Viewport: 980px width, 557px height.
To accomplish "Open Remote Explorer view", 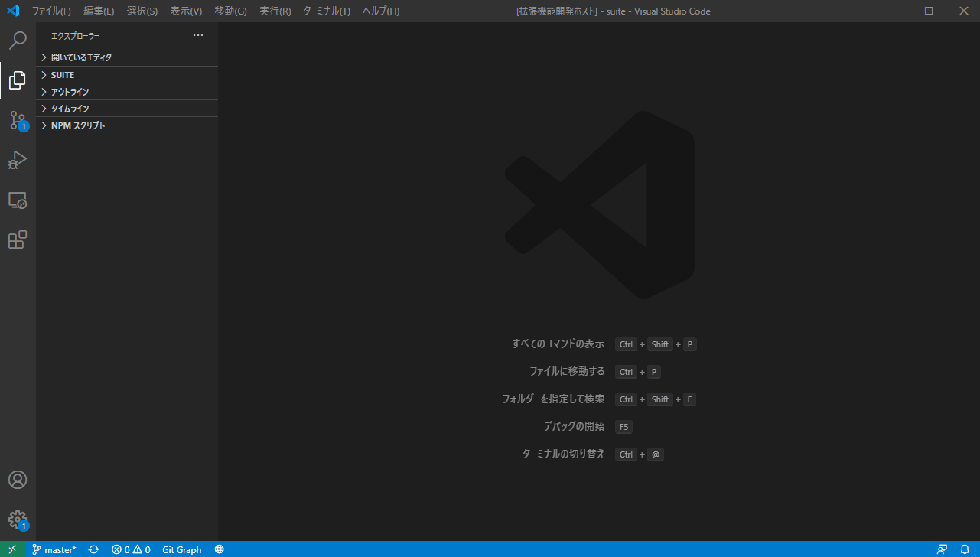I will click(18, 200).
